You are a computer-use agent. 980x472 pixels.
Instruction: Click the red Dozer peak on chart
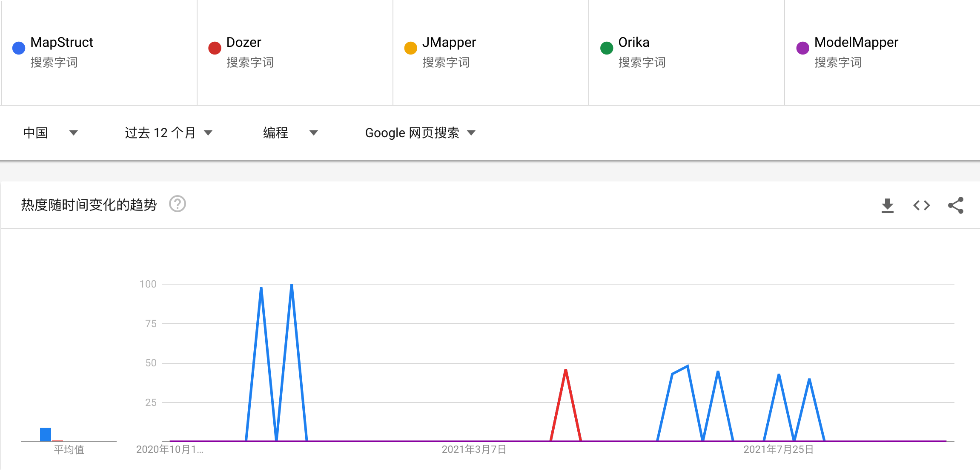566,370
